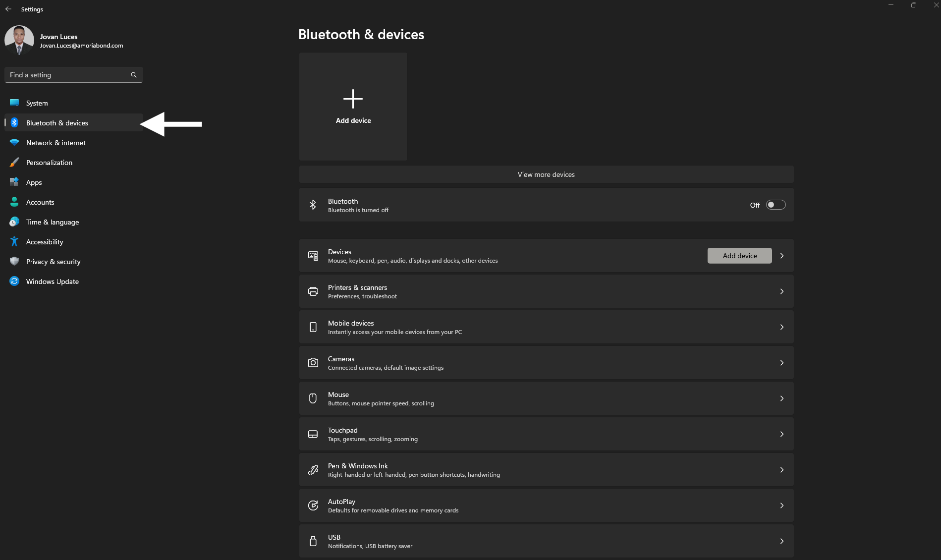Screen dimensions: 941x560
Task: Click the gray Add device button in Devices row
Action: 739,256
